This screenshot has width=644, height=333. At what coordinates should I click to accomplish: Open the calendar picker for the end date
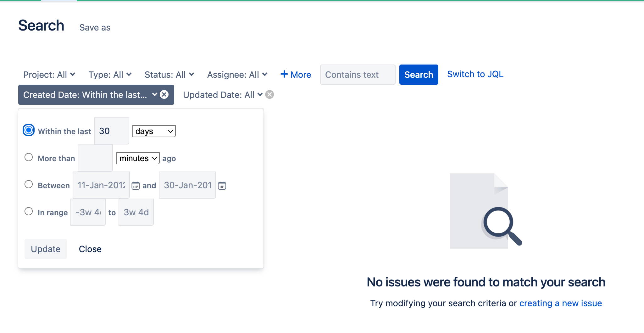point(222,186)
